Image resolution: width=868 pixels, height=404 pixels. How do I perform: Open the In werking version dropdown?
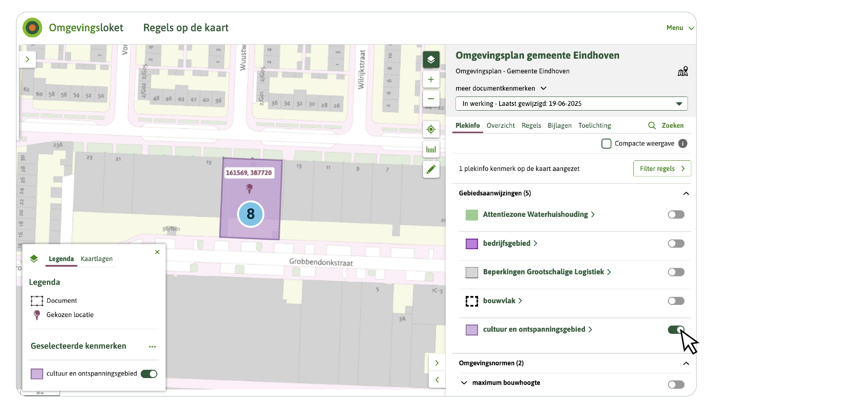(571, 104)
